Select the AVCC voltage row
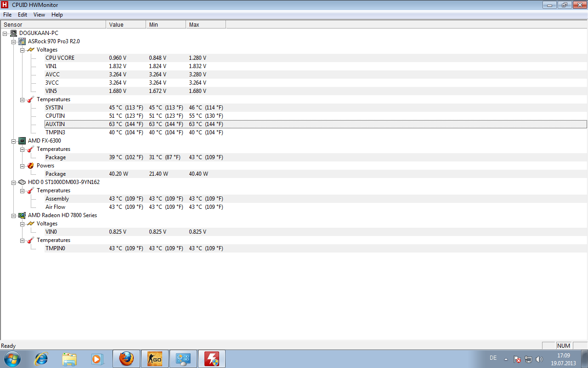The image size is (588, 368). click(x=316, y=75)
